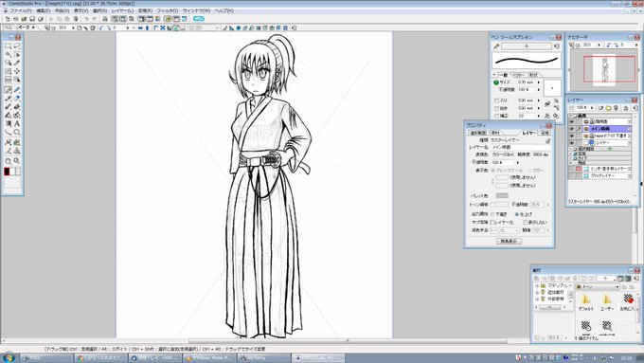644x363 pixels.
Task: Click rotate-left icon in second toolbar row
Action: click(101, 27)
